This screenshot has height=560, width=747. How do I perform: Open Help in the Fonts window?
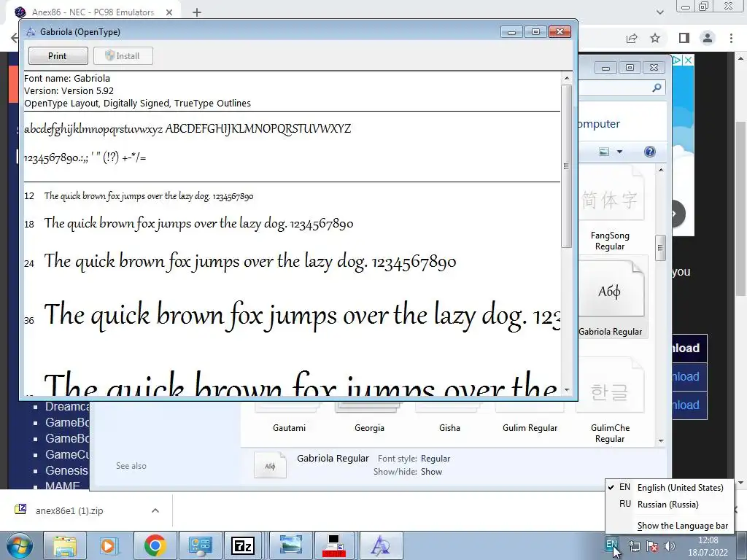tap(649, 152)
